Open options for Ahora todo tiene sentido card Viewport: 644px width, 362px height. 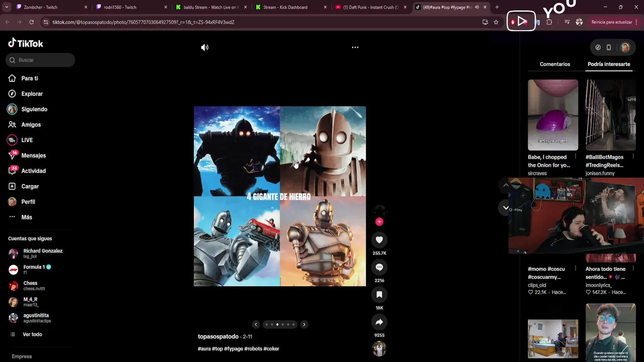pyautogui.click(x=633, y=269)
